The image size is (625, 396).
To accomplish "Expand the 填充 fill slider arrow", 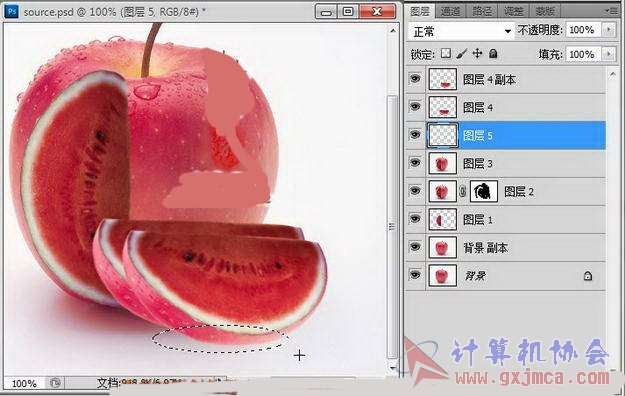I will click(608, 54).
